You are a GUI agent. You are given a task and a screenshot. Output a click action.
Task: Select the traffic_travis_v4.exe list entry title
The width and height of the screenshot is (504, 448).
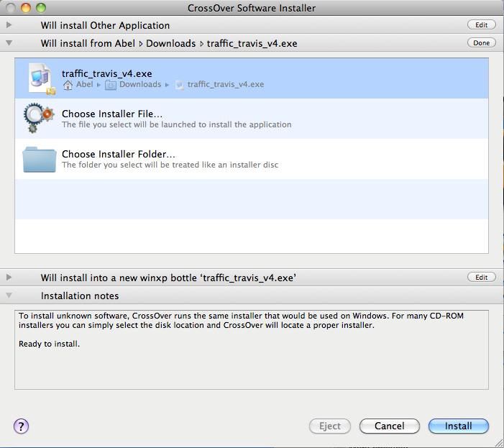(x=106, y=73)
